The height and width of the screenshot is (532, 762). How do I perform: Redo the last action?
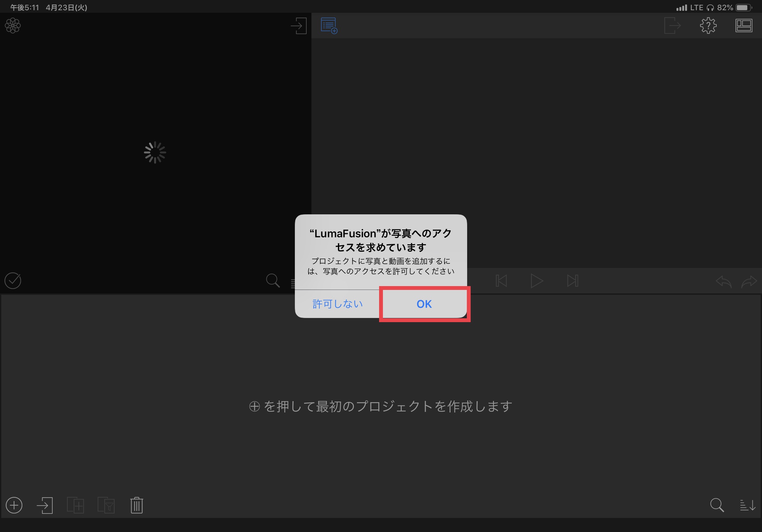coord(749,282)
